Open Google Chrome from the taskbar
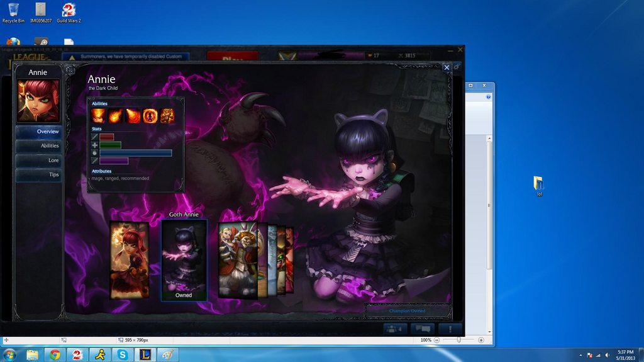The width and height of the screenshot is (644, 362). click(x=55, y=354)
